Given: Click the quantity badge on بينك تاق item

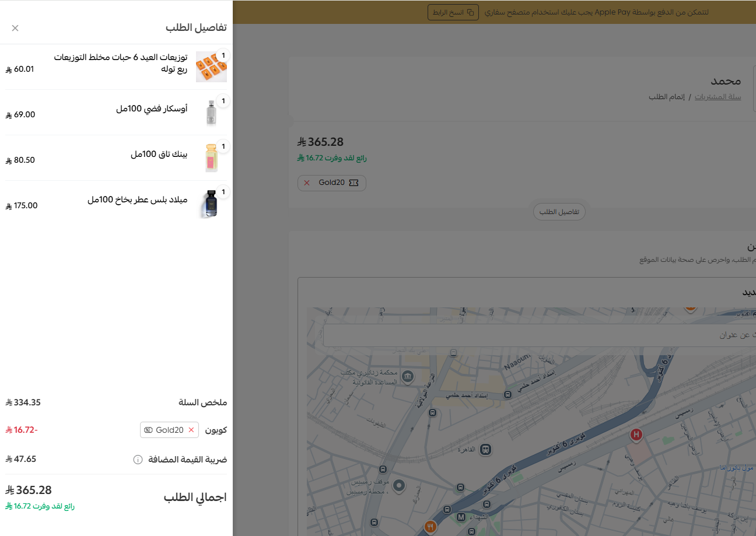Looking at the screenshot, I should click(x=223, y=146).
